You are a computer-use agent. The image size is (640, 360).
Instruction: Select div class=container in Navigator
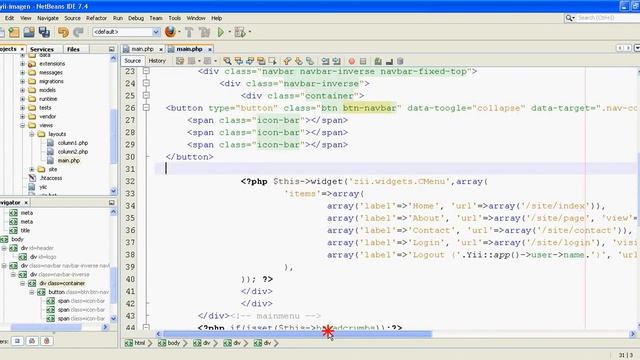point(62,283)
